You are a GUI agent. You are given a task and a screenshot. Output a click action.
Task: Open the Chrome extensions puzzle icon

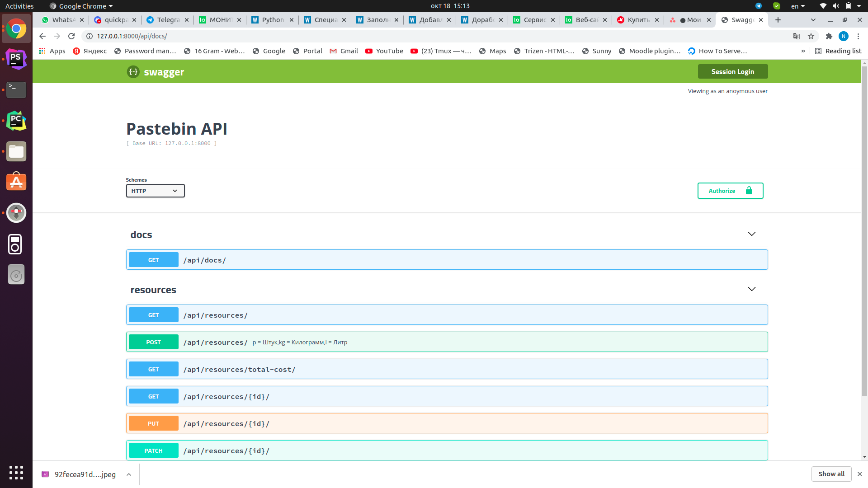tap(829, 36)
